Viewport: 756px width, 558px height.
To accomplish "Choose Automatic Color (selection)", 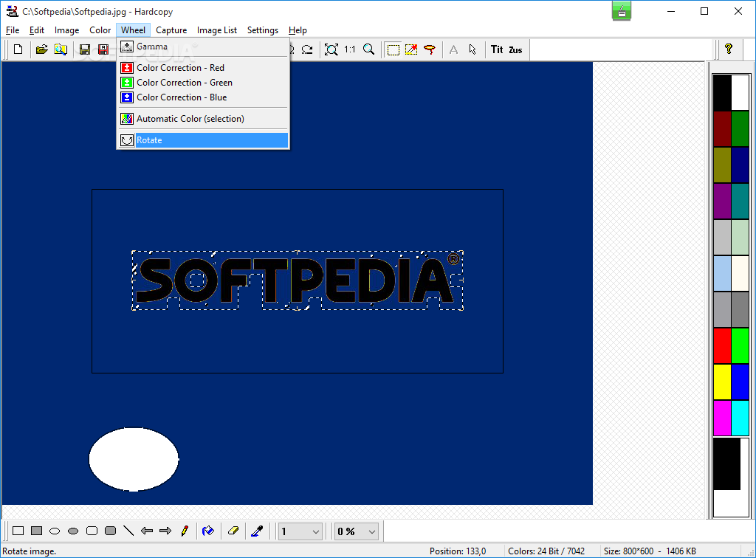I will [x=203, y=119].
